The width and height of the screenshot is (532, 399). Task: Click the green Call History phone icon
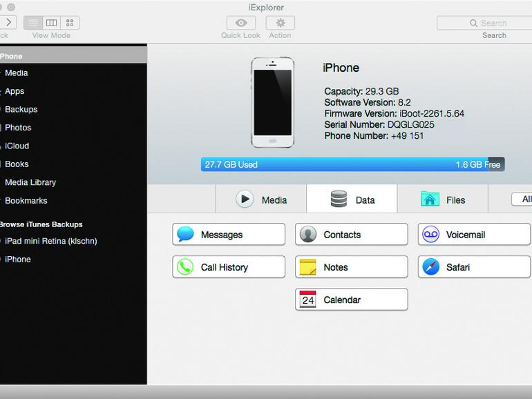(x=185, y=266)
